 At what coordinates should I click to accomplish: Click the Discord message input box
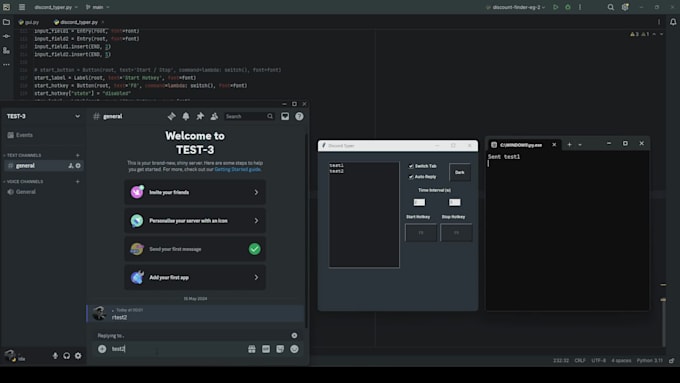(x=178, y=349)
